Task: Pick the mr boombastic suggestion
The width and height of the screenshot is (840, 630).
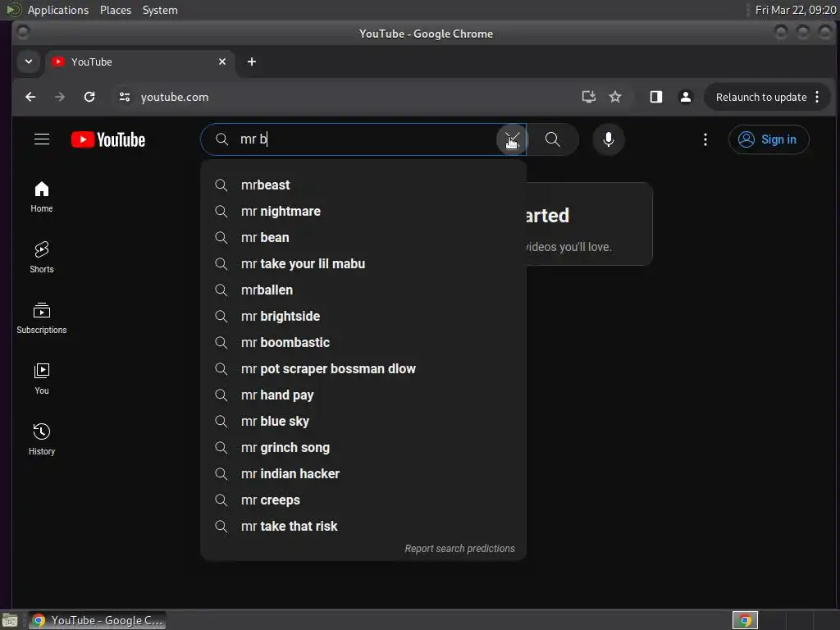Action: 363,342
